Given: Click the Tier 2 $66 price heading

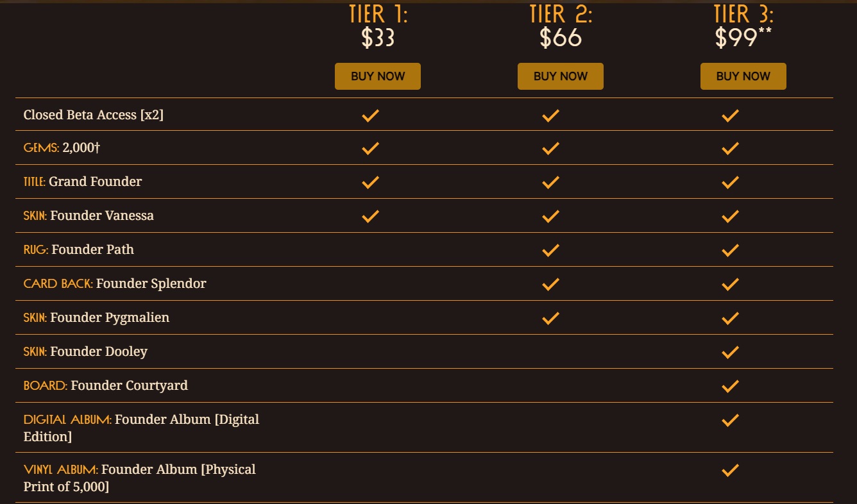Looking at the screenshot, I should (560, 37).
